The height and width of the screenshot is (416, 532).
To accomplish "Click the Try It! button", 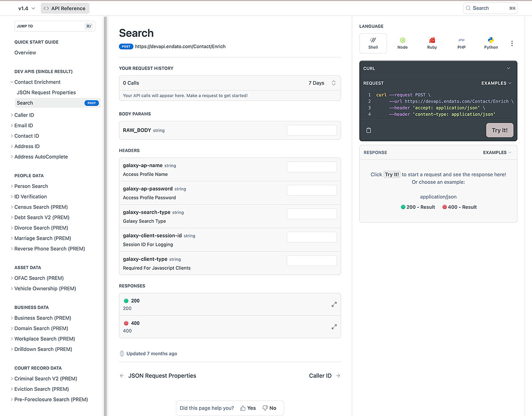I will pos(500,130).
